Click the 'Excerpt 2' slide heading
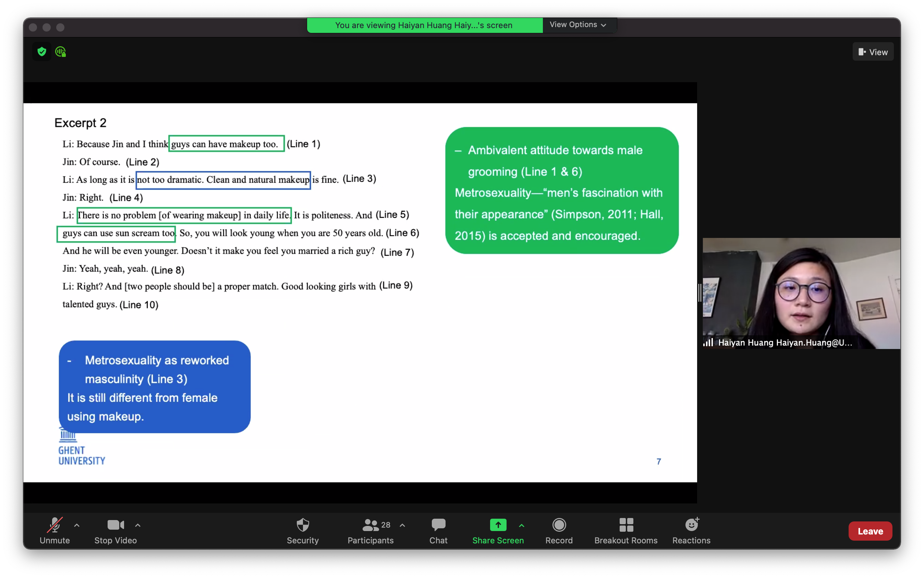Viewport: 924px width, 578px height. click(x=80, y=123)
